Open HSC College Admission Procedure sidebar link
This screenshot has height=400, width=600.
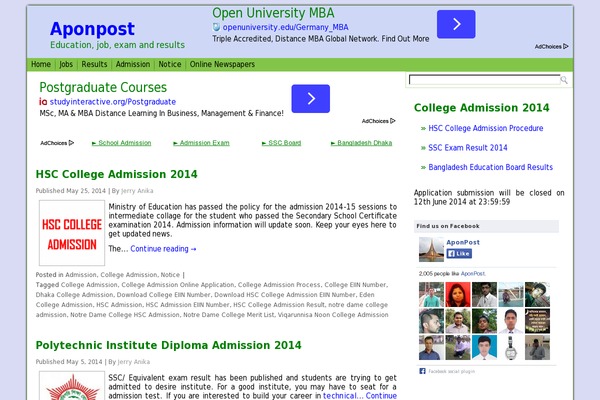(486, 128)
